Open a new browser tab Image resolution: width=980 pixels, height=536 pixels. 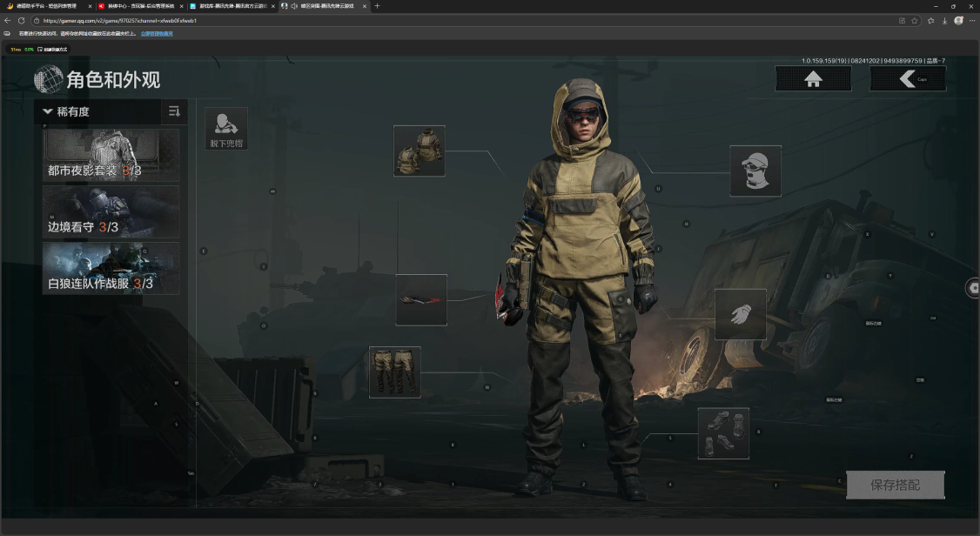coord(377,5)
